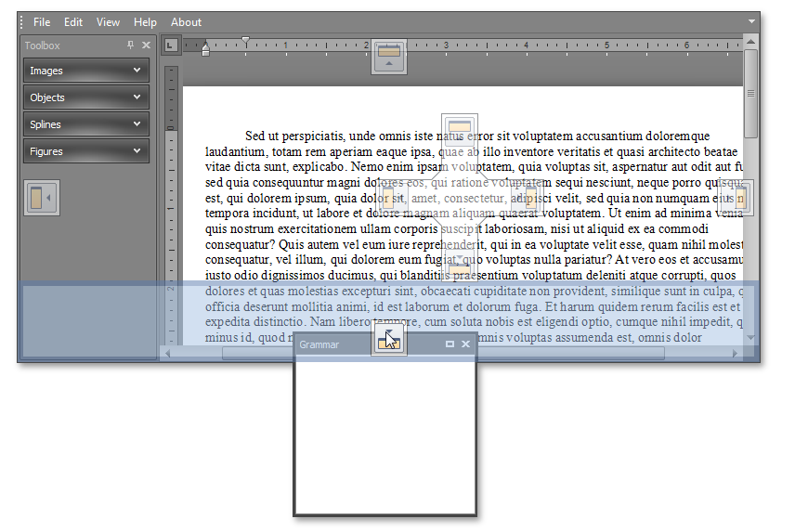Open the View menu
Viewport: 795px width, 532px height.
point(108,22)
